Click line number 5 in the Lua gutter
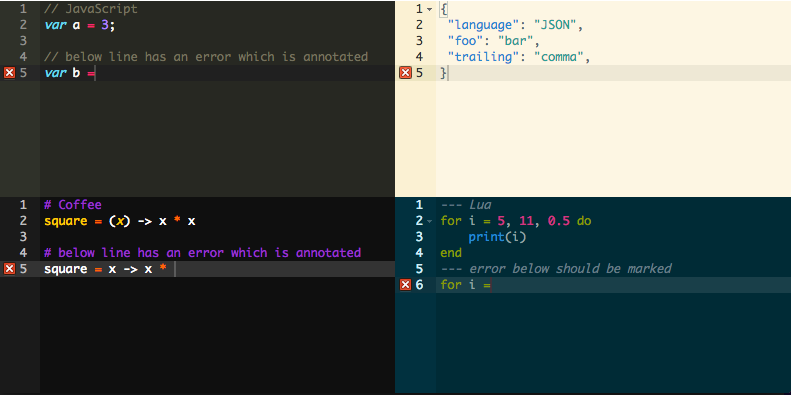This screenshot has width=791, height=395. coord(419,269)
